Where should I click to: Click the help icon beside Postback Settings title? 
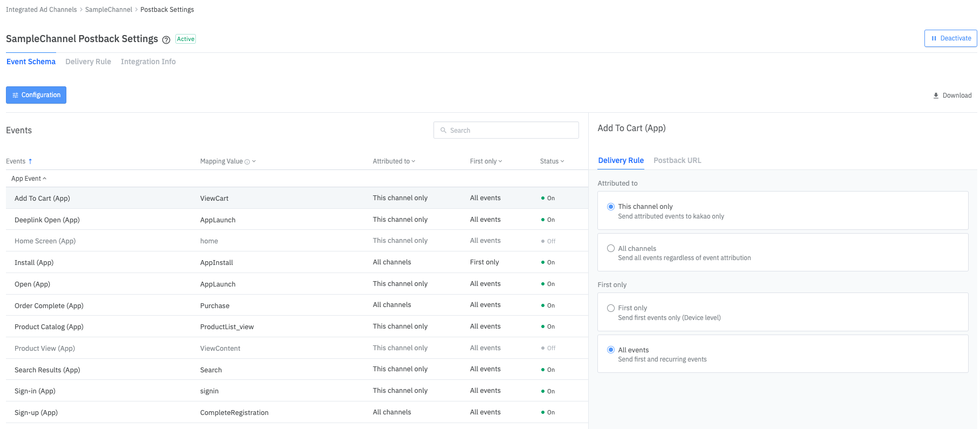click(166, 39)
